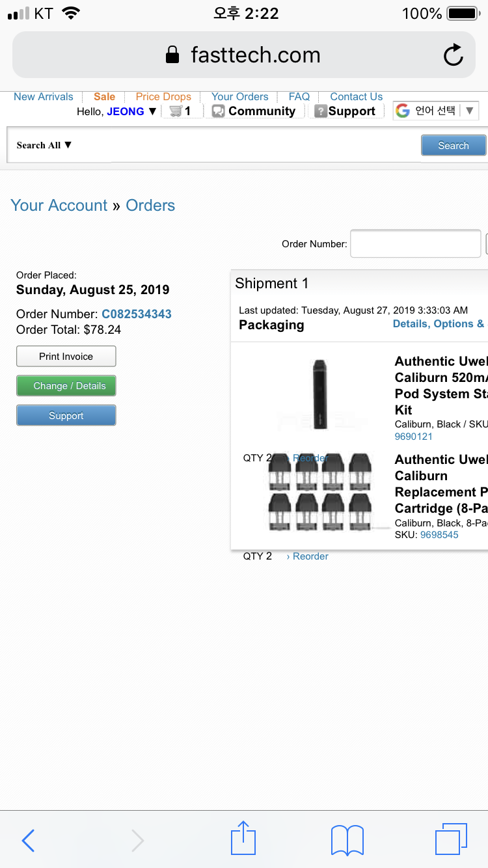Open Community speech bubble icon
488x868 pixels.
tap(219, 111)
